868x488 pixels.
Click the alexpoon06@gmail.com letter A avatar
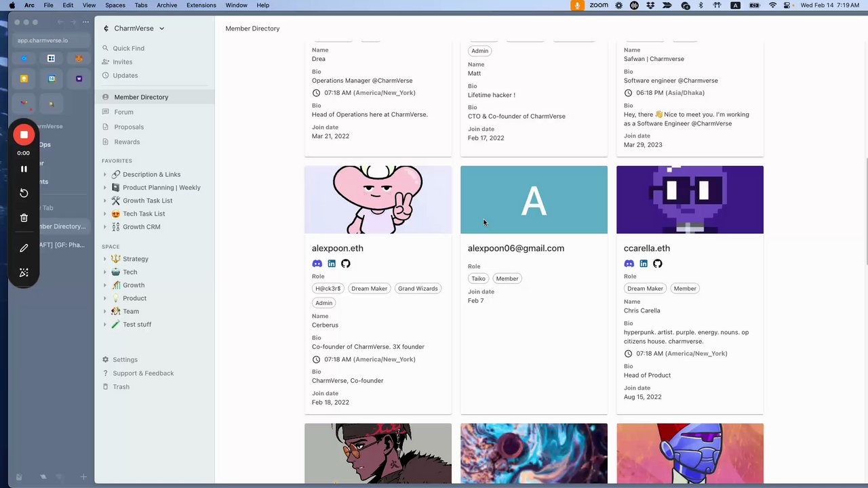tap(534, 200)
